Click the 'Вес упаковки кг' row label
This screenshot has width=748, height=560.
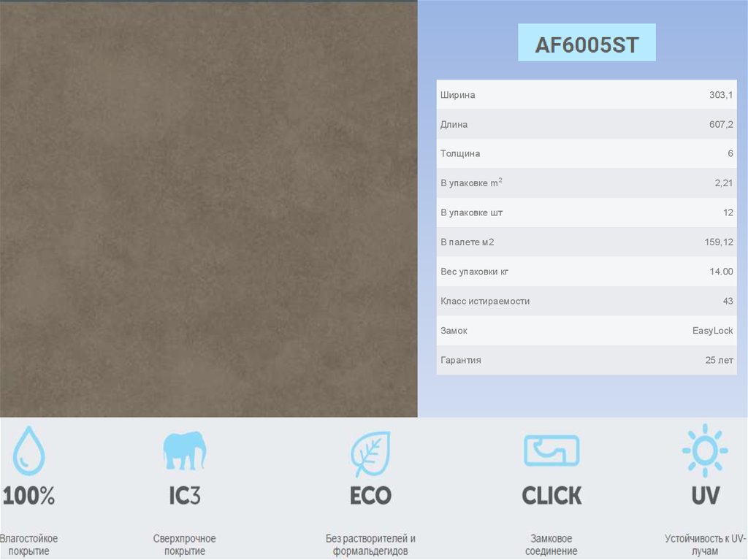474,272
